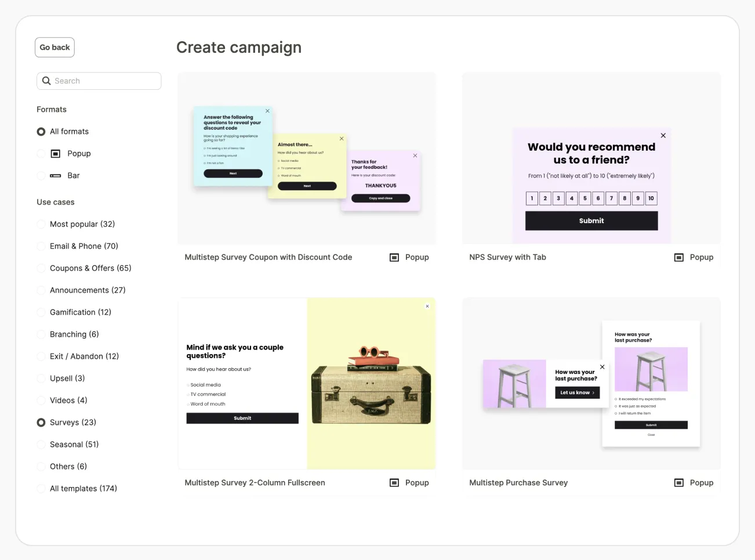Click 'Multistep Purchase Survey' title

click(518, 483)
